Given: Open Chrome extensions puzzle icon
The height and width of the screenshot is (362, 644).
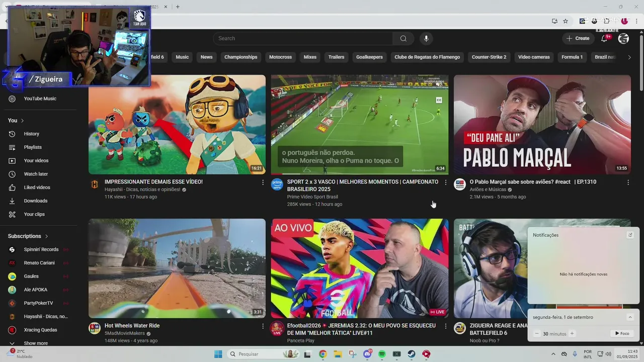Looking at the screenshot, I should tap(606, 21).
